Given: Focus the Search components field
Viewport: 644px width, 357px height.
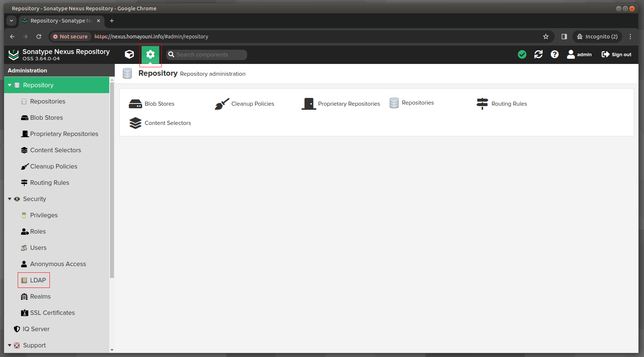Looking at the screenshot, I should (x=207, y=55).
